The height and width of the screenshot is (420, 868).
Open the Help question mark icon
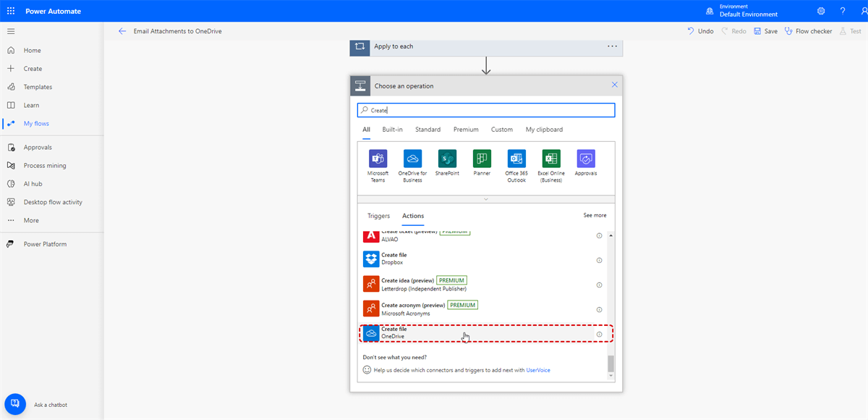coord(843,11)
